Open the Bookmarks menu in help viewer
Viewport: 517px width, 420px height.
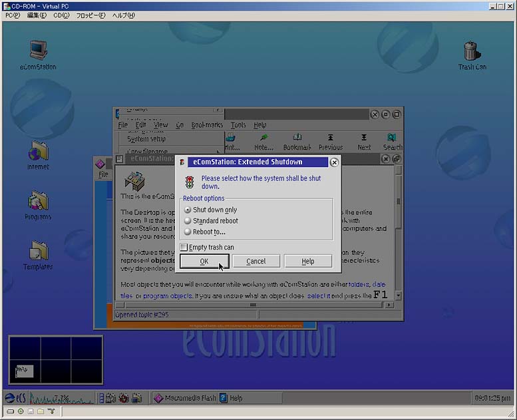pos(207,125)
